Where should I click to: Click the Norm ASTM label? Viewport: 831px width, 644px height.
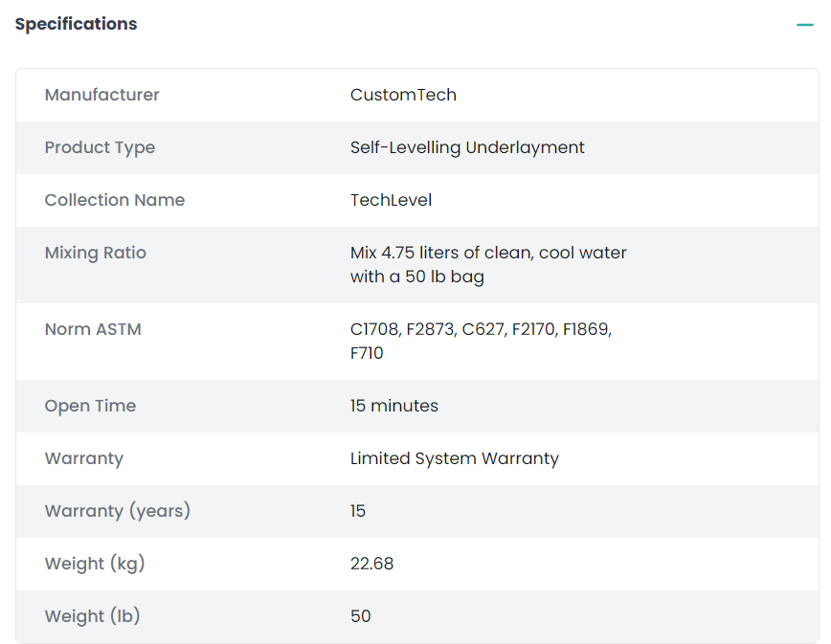[x=93, y=329]
